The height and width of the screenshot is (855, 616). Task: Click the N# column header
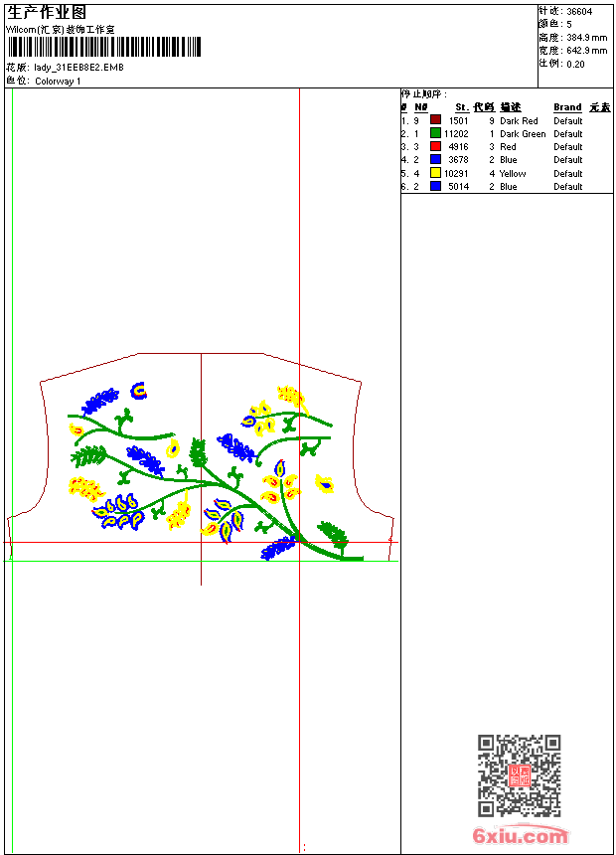point(421,107)
